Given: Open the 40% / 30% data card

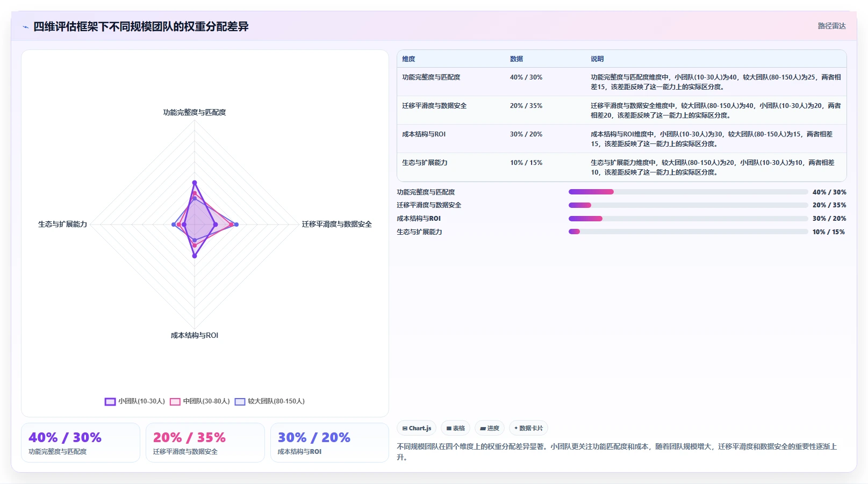Looking at the screenshot, I should [81, 443].
